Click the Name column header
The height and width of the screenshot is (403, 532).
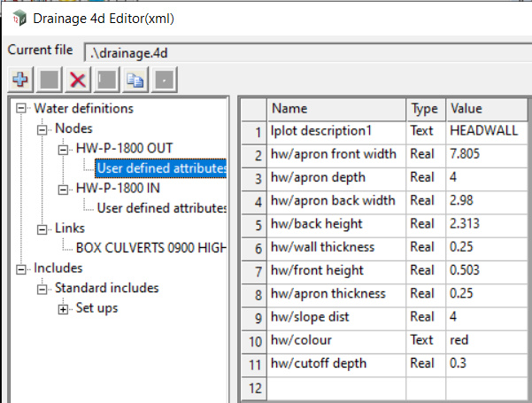pos(336,109)
